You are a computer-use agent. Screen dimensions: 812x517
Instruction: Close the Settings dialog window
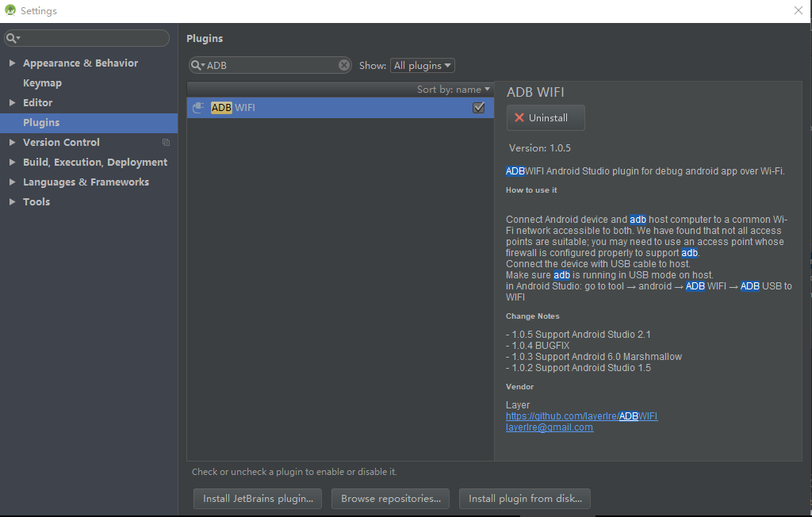click(x=798, y=10)
